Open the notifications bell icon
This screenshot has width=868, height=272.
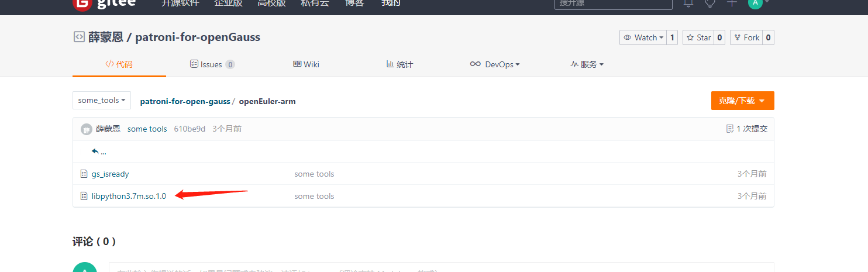click(688, 3)
